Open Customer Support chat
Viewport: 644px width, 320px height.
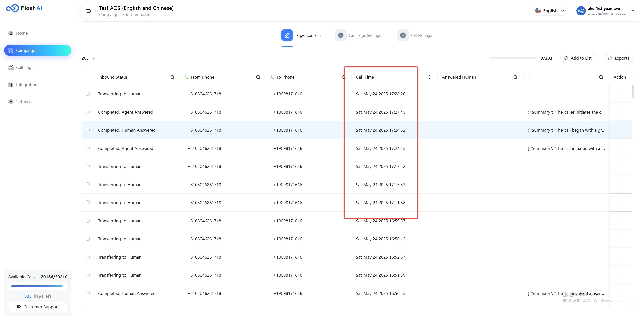point(38,307)
